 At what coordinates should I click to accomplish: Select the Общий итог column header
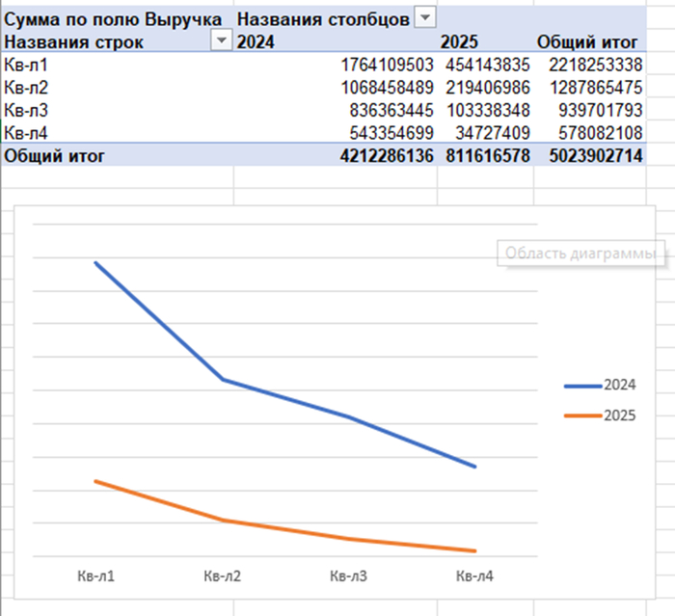click(x=588, y=41)
